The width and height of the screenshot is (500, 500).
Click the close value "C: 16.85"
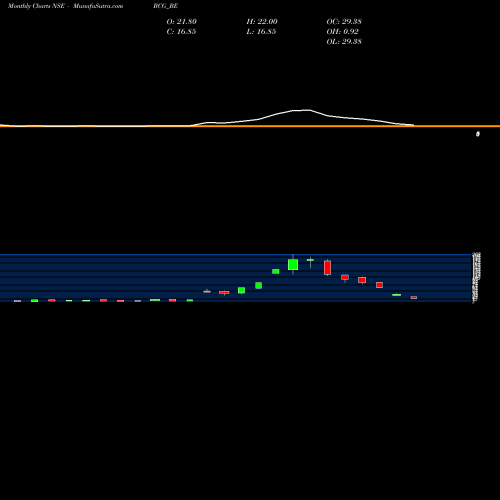pos(181,32)
